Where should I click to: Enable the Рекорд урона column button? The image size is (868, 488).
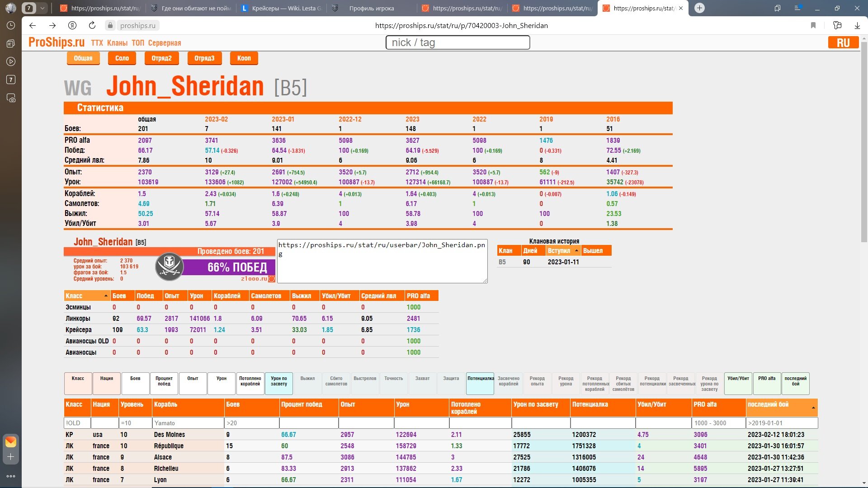pyautogui.click(x=566, y=384)
